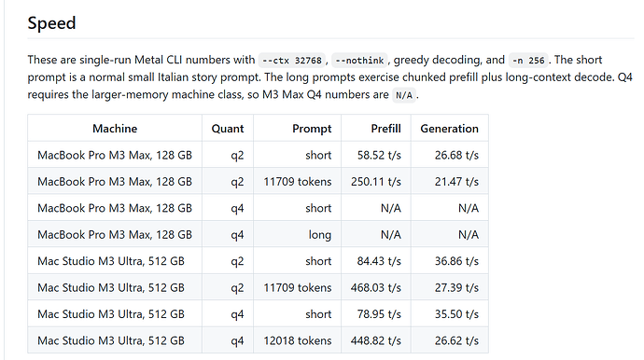Click "q4" in the long prompt row
The width and height of the screenshot is (644, 360).
(x=237, y=235)
